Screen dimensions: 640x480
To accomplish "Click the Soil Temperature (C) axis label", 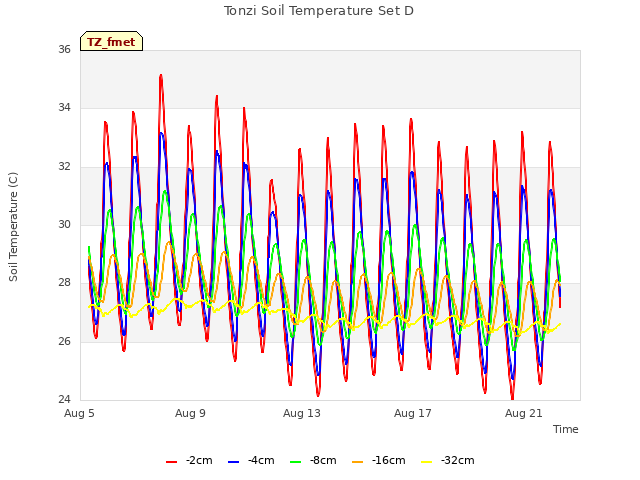I will click(x=13, y=227).
